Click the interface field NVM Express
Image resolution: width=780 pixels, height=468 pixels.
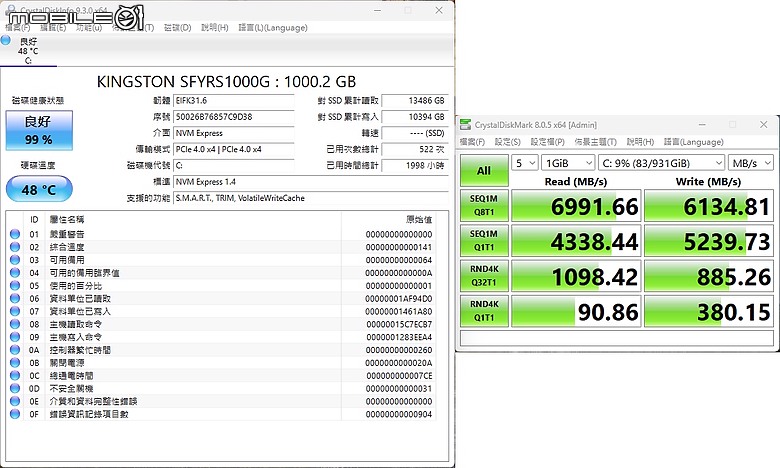pyautogui.click(x=234, y=133)
